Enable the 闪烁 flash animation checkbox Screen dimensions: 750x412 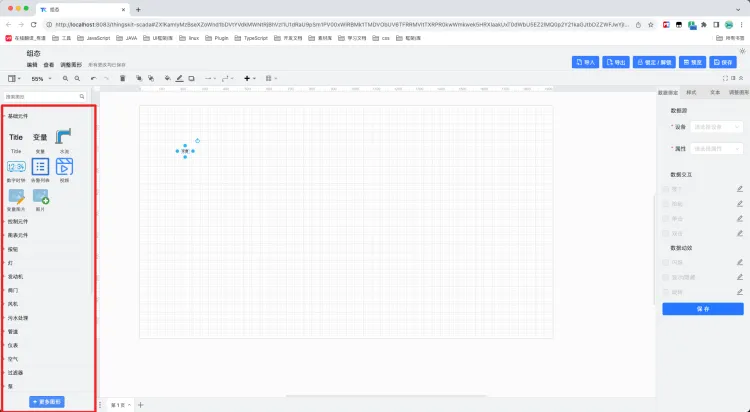click(x=665, y=263)
